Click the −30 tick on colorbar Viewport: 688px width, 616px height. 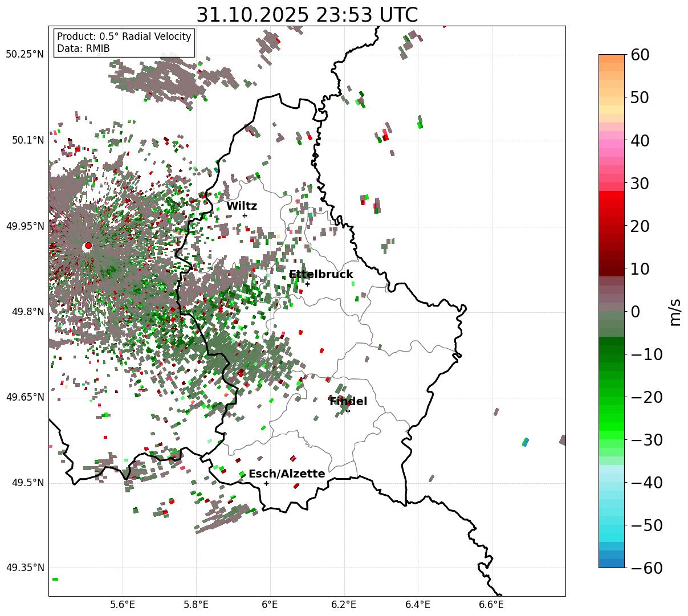646,440
